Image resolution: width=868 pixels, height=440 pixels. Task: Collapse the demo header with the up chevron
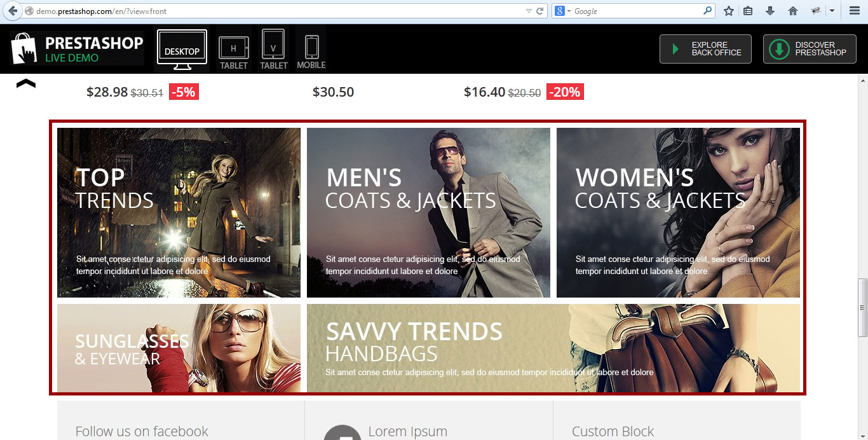tap(25, 83)
